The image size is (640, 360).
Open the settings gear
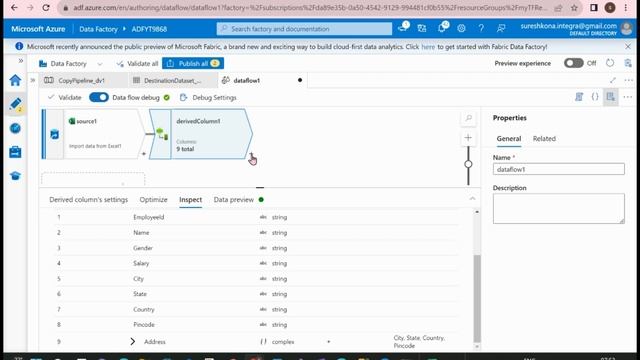pos(461,28)
